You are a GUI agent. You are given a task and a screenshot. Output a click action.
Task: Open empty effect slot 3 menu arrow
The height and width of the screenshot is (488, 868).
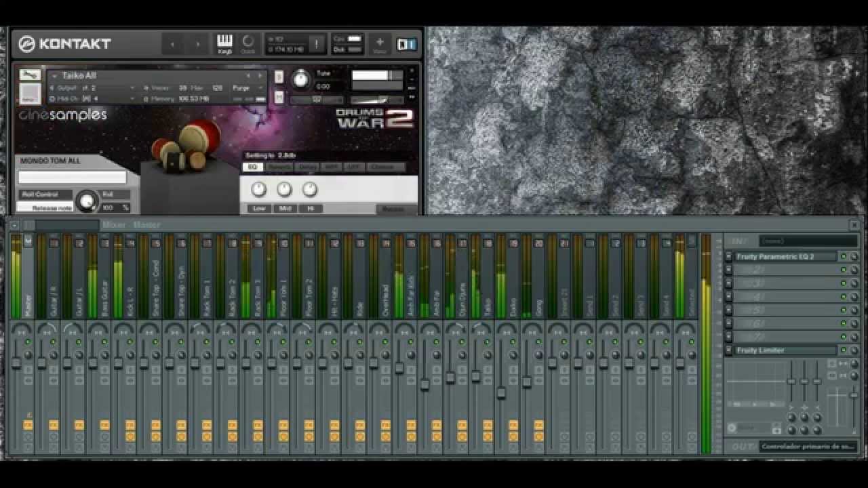(729, 283)
